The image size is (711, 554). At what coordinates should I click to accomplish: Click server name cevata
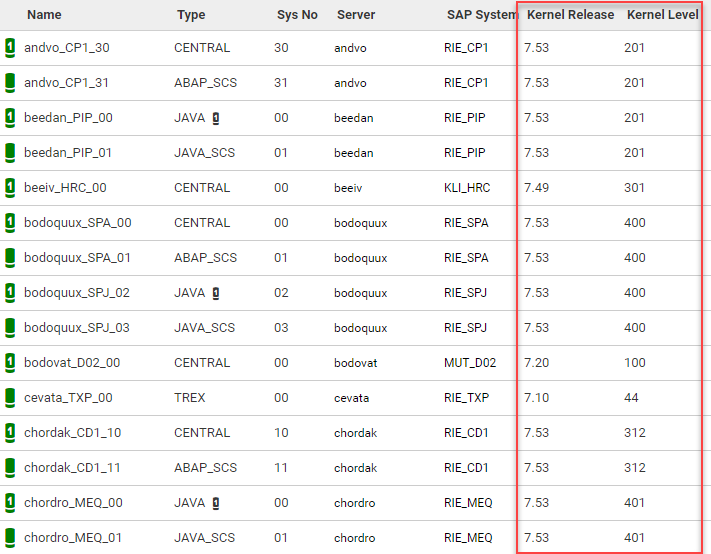[351, 398]
